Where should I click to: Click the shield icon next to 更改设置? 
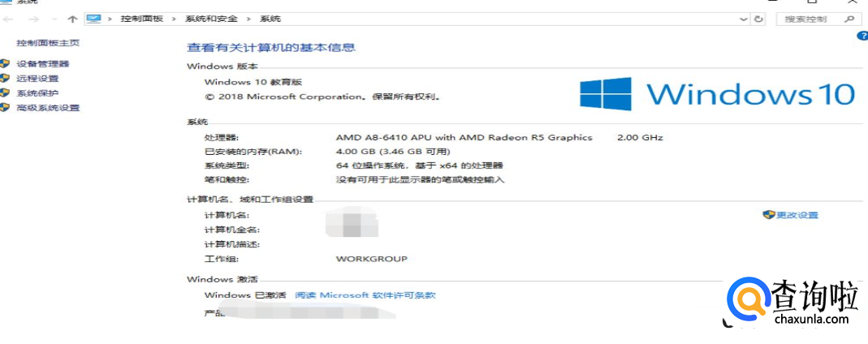[768, 214]
